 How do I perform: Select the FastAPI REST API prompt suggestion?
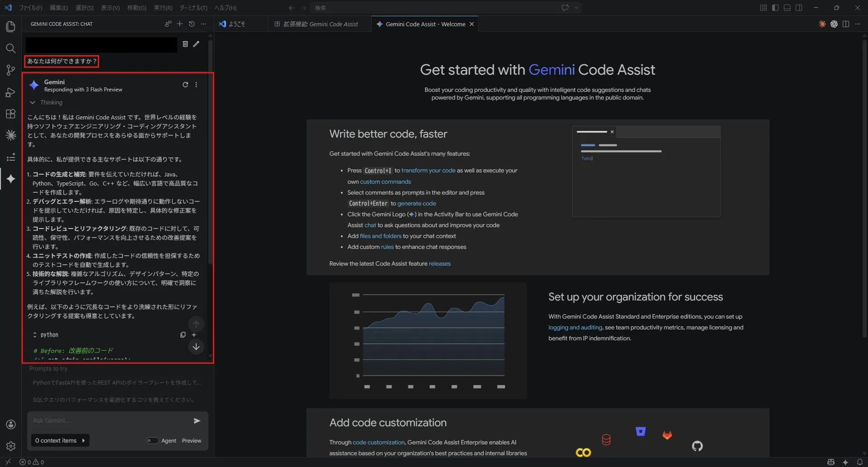(x=117, y=383)
